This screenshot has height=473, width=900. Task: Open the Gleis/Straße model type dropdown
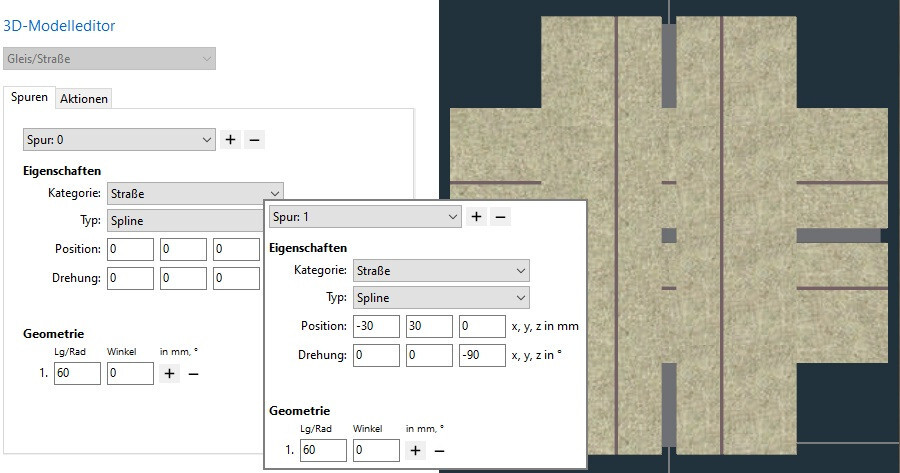coord(109,59)
